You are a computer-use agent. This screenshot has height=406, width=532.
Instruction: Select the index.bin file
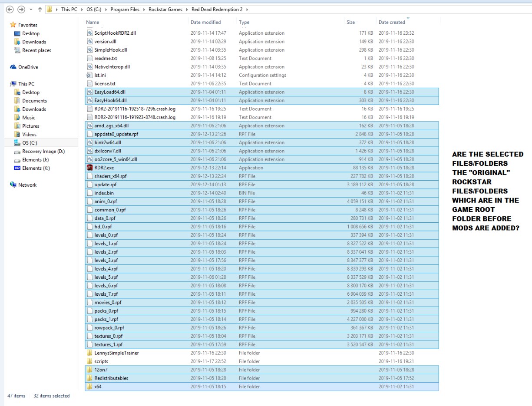click(262, 193)
